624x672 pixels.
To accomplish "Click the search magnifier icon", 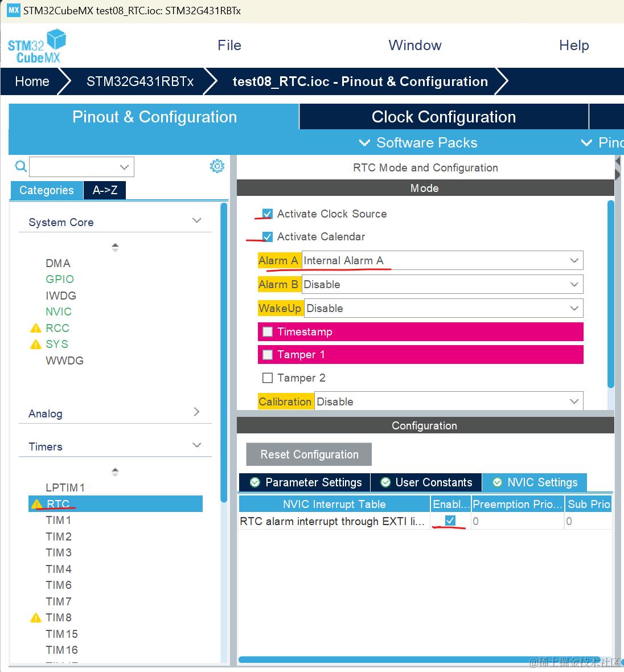I will click(x=20, y=166).
